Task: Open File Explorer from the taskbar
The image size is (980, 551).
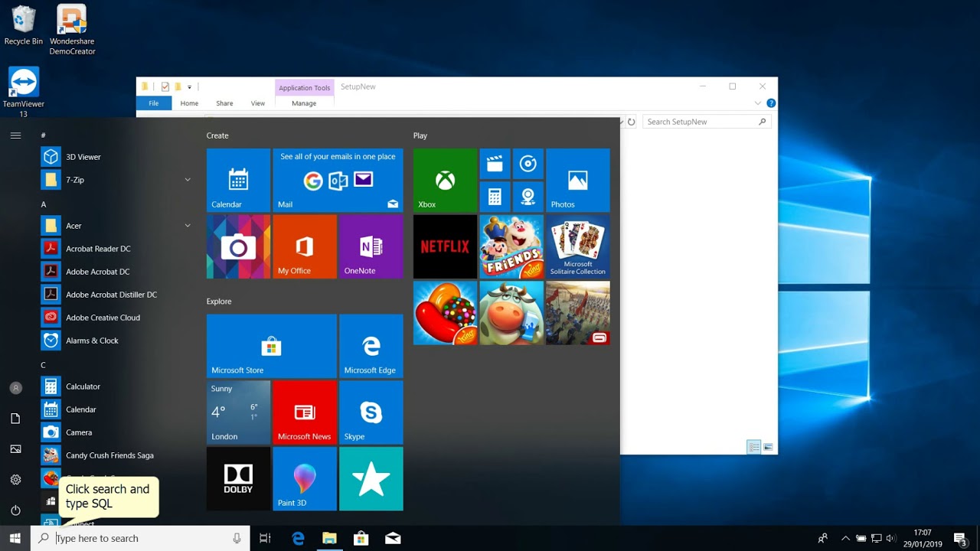Action: (x=329, y=538)
